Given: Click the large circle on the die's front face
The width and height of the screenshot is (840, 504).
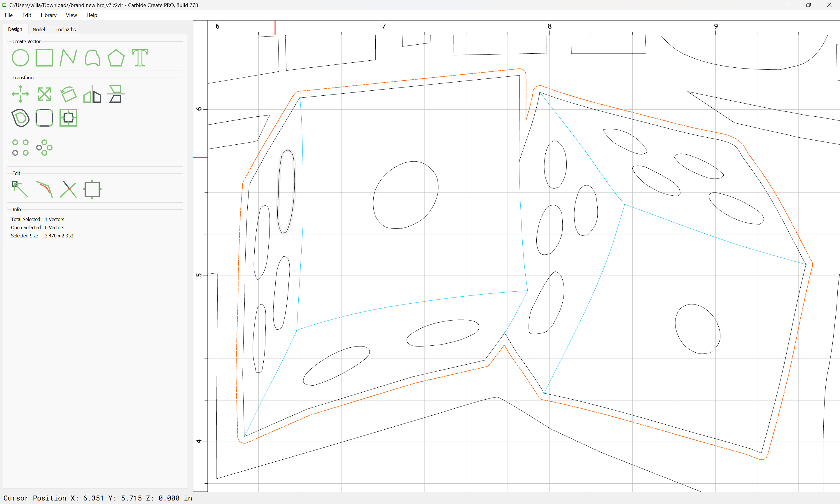Looking at the screenshot, I should coord(405,195).
